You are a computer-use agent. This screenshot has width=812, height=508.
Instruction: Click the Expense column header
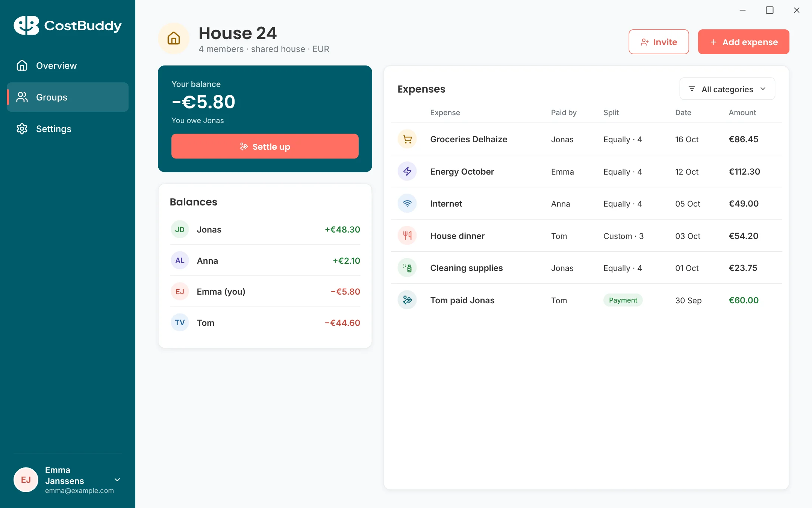(445, 113)
